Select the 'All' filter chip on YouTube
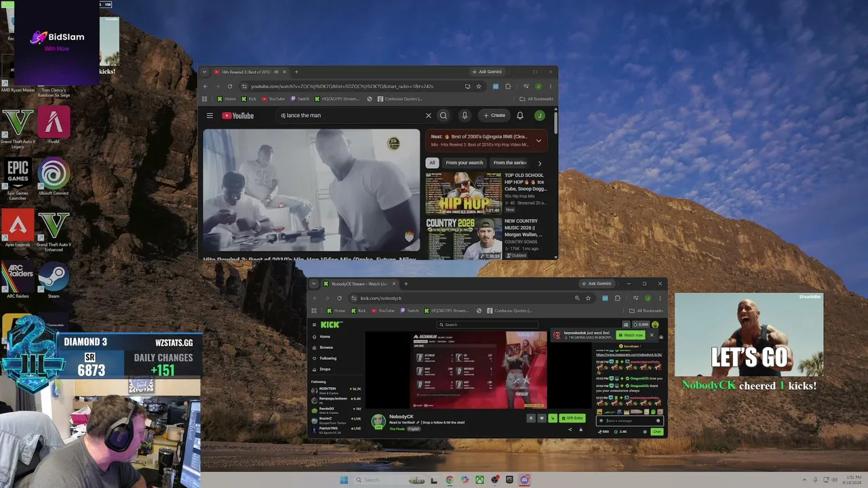This screenshot has height=488, width=868. 432,163
